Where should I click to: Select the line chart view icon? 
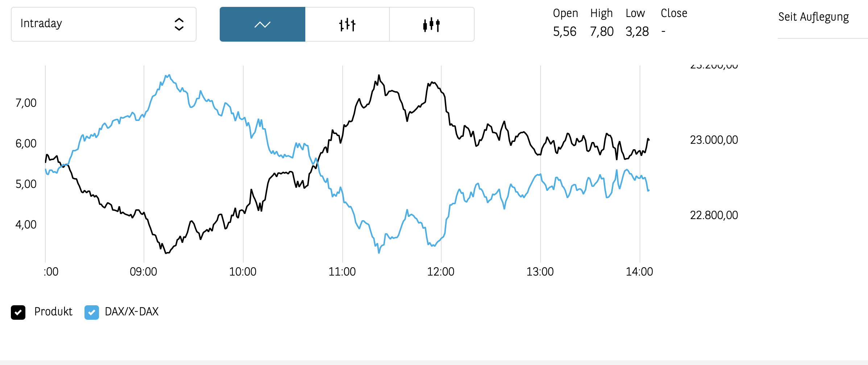click(262, 24)
